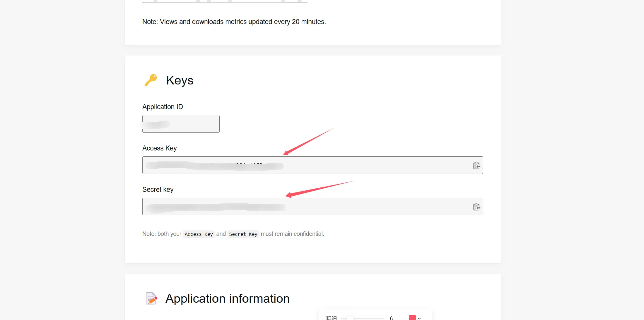Expand the color dropdown chevron
The width and height of the screenshot is (644, 320).
419,318
